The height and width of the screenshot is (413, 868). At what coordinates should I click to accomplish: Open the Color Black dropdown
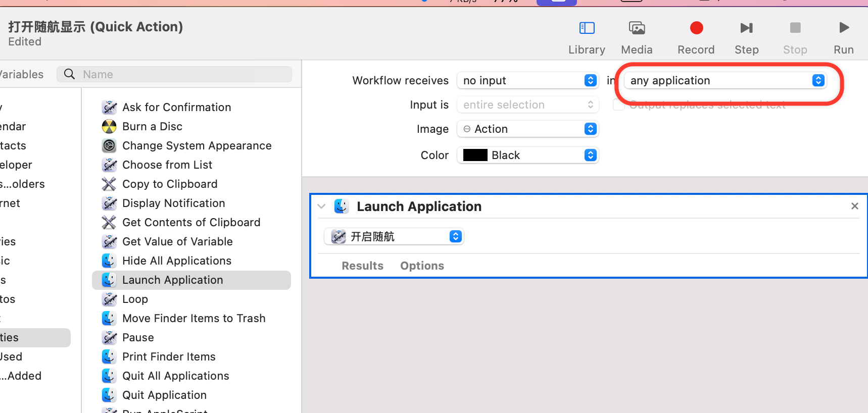coord(527,155)
